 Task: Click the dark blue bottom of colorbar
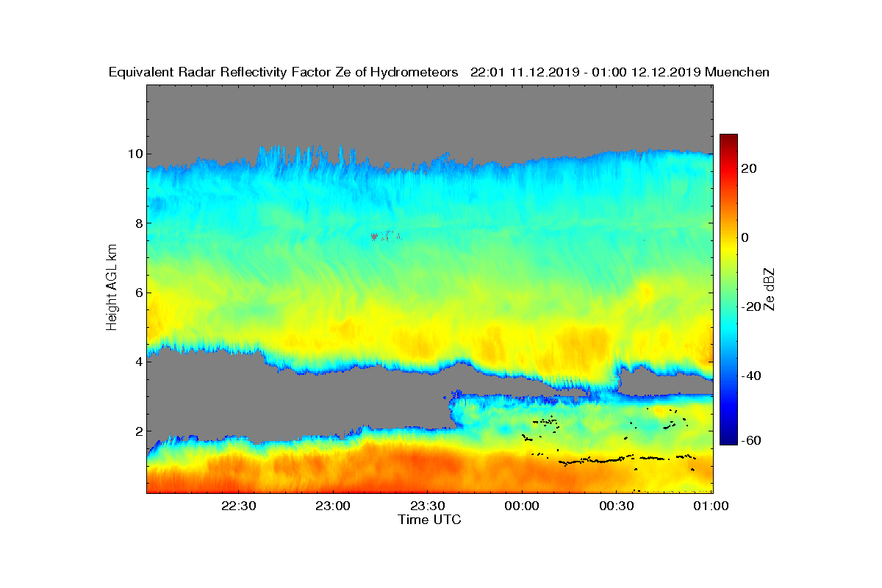[x=728, y=439]
